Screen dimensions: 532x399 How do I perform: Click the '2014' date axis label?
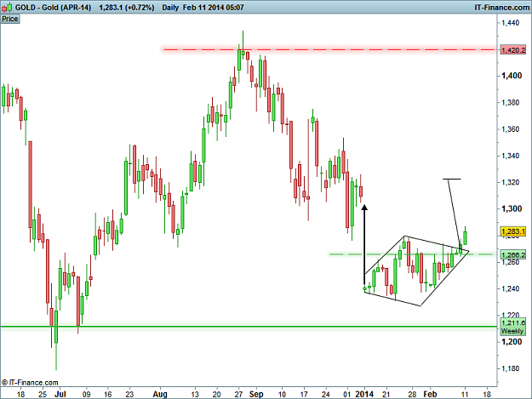tap(364, 394)
